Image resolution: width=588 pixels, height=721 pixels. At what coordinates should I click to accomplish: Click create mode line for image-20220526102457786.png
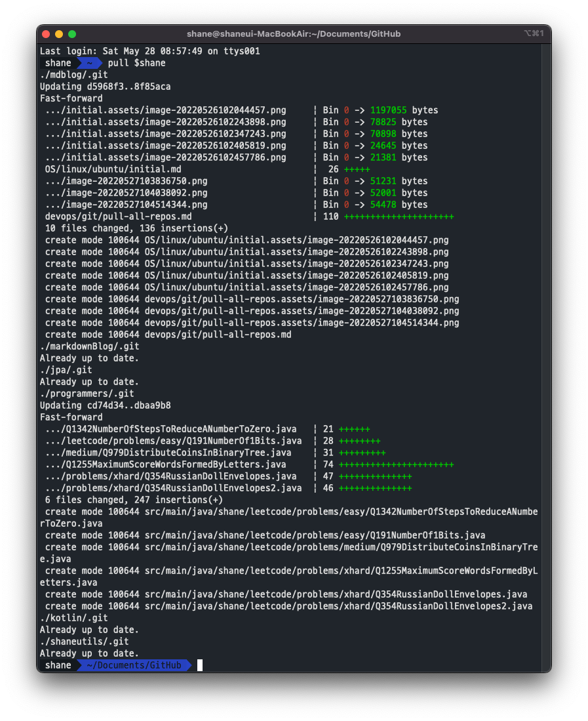[246, 287]
